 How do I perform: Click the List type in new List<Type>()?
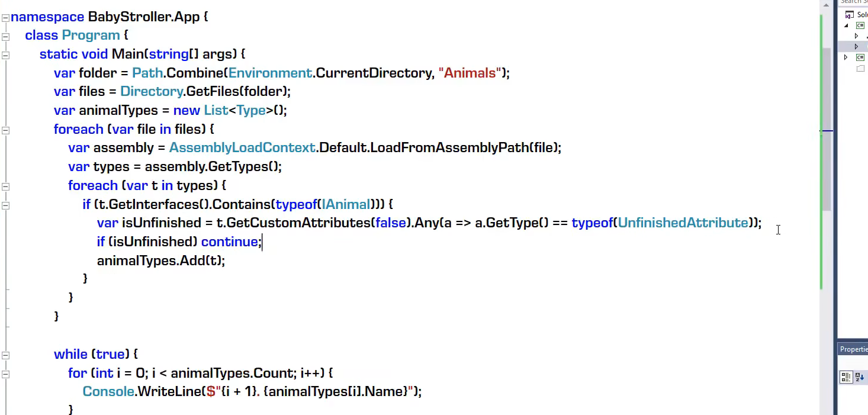217,110
